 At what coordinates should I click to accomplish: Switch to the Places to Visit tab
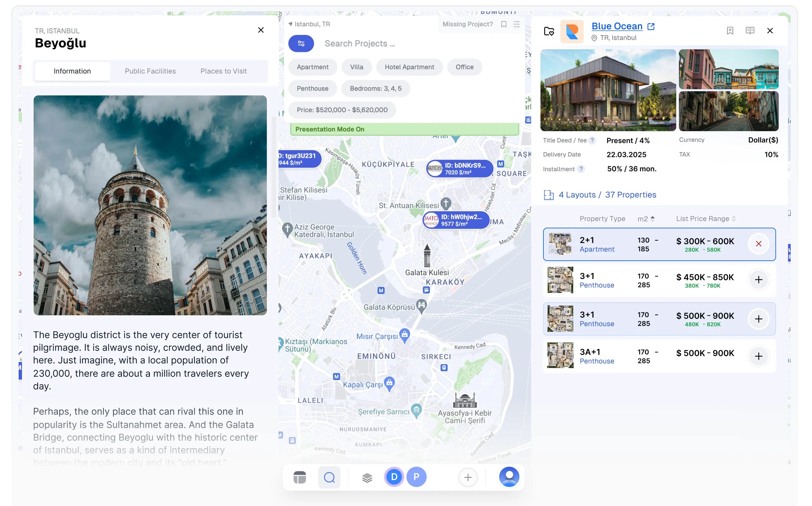point(224,71)
